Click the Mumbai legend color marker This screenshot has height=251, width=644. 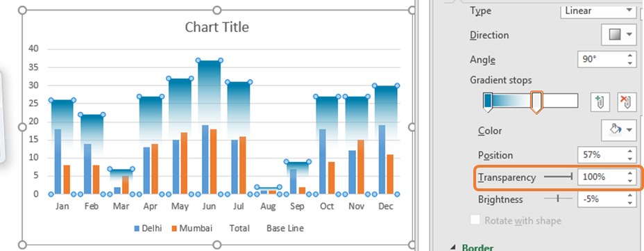pos(174,228)
